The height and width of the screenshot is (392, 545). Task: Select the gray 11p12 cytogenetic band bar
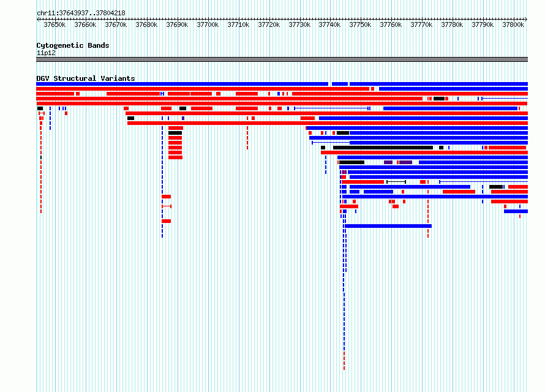(x=282, y=59)
